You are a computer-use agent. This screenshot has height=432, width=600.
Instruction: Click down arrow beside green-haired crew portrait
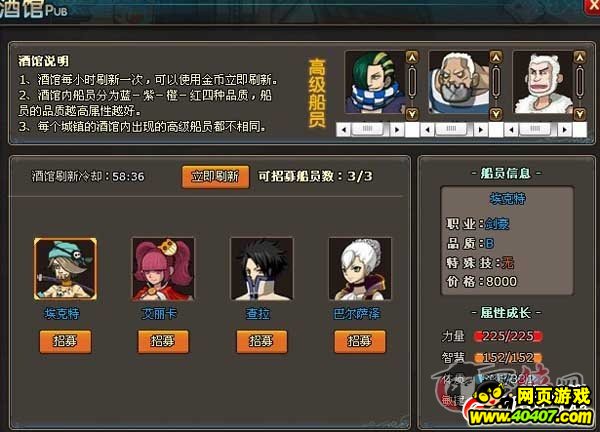(x=412, y=114)
